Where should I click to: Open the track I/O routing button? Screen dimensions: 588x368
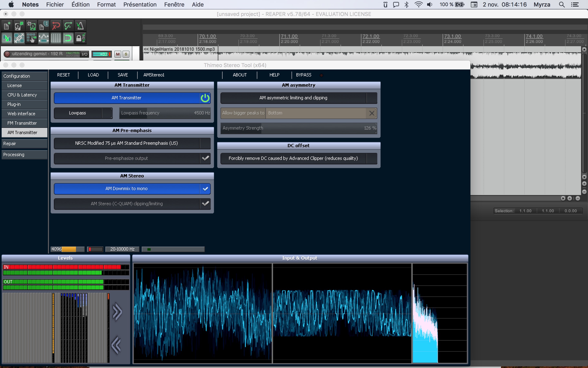pos(84,54)
